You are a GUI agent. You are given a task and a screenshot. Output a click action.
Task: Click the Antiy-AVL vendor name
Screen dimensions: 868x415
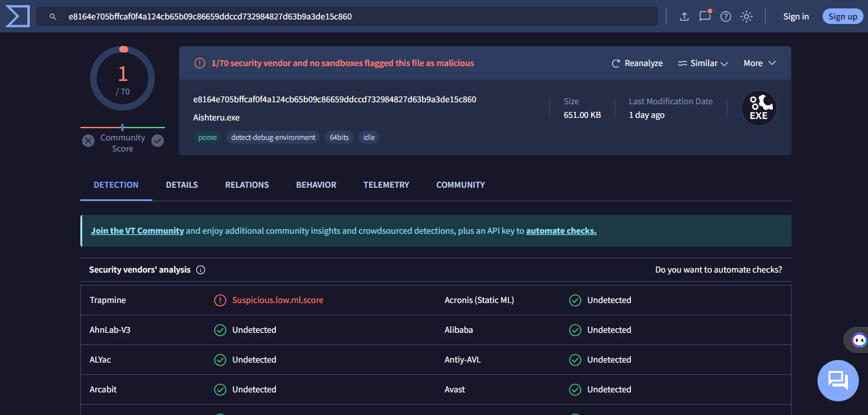coord(463,360)
